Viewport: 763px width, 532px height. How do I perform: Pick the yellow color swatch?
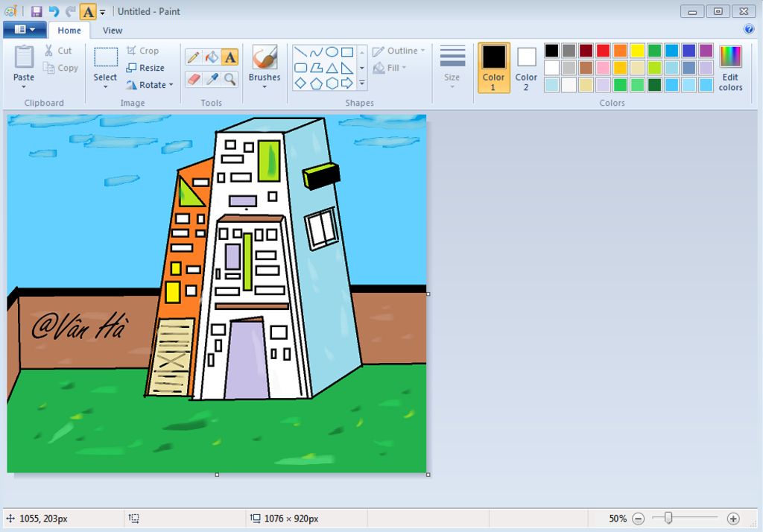(x=638, y=50)
